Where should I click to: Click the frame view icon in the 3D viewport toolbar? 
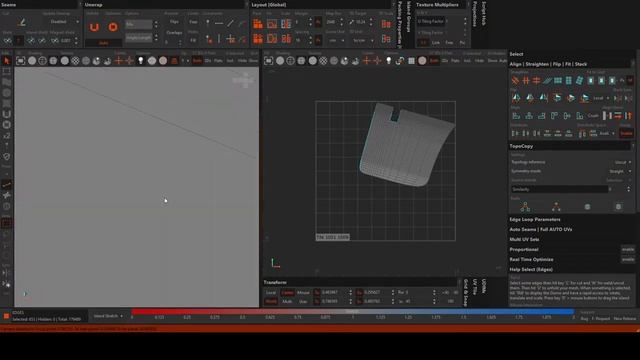pos(20,61)
